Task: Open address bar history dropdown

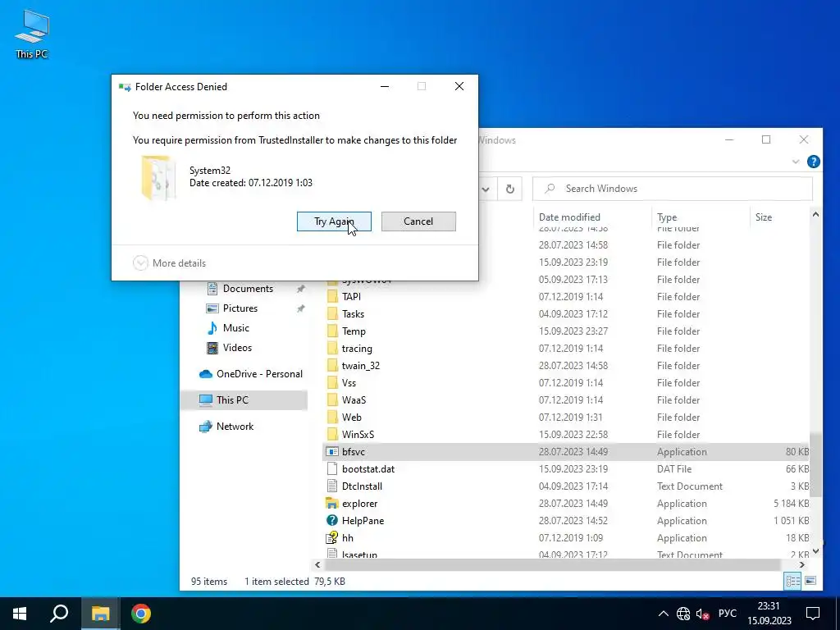Action: pyautogui.click(x=486, y=189)
